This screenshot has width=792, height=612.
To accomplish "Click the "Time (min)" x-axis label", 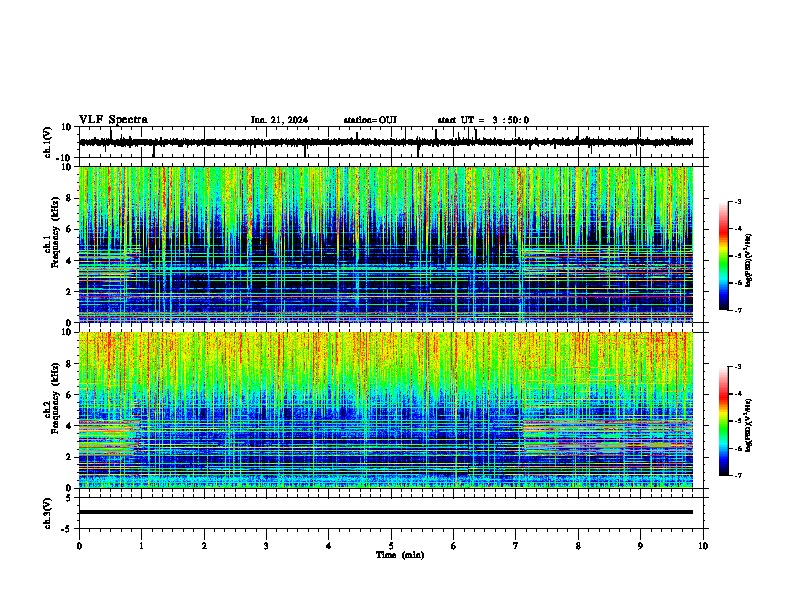I will pyautogui.click(x=400, y=555).
